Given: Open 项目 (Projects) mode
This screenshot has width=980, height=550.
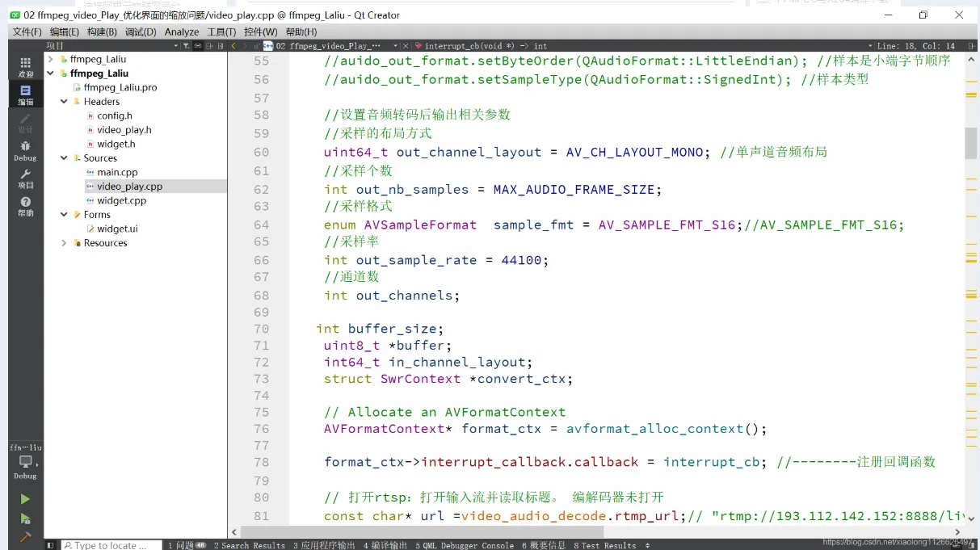Looking at the screenshot, I should tap(26, 178).
